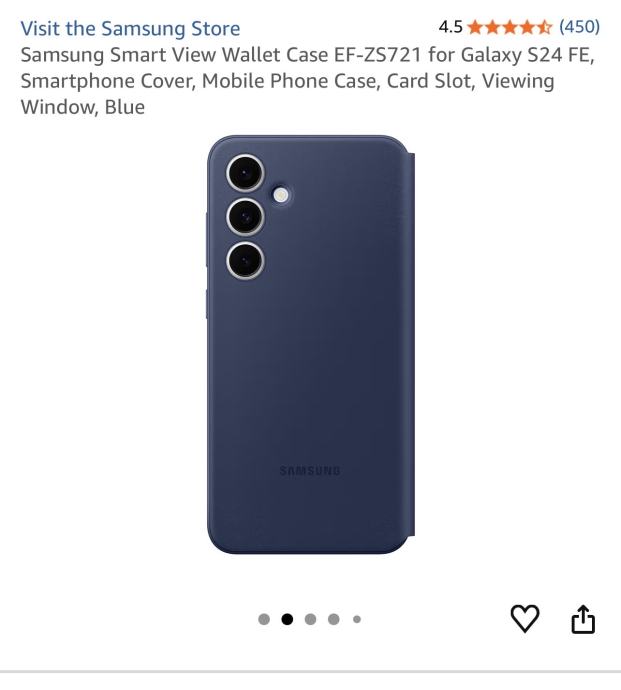Add the case to wishlist via heart icon
The height and width of the screenshot is (690, 621).
tap(525, 618)
